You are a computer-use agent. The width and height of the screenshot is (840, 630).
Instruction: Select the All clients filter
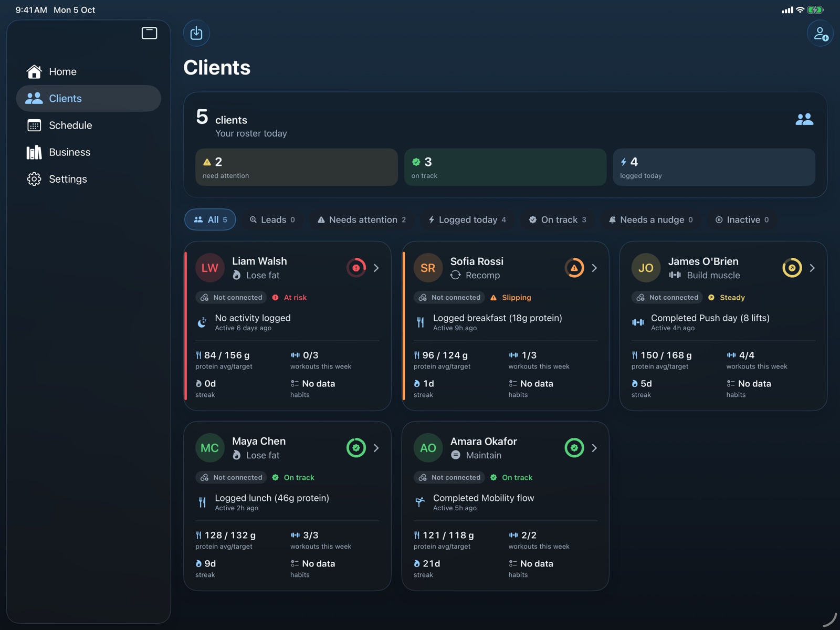point(210,219)
